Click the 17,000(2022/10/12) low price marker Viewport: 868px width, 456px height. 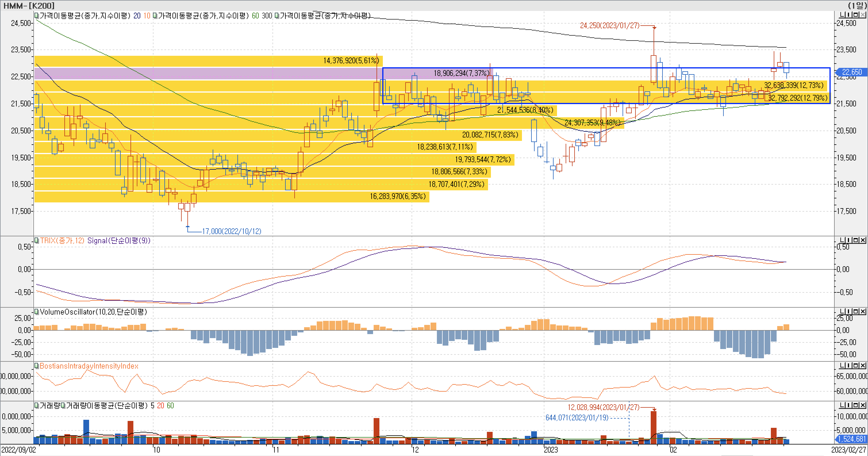tap(231, 231)
